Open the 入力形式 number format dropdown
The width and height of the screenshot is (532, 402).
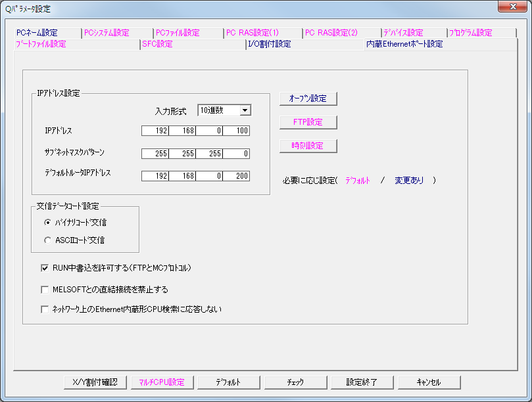[x=246, y=110]
